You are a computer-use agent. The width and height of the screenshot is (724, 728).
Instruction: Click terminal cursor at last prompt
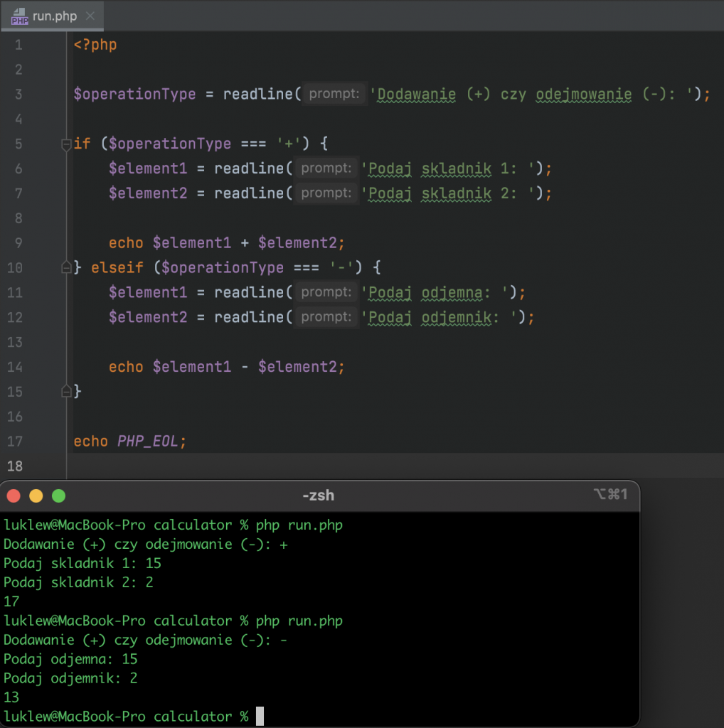pos(260,717)
